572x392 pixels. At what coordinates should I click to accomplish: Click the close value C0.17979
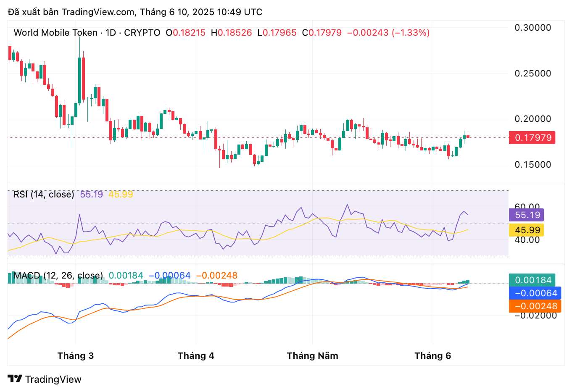click(322, 33)
